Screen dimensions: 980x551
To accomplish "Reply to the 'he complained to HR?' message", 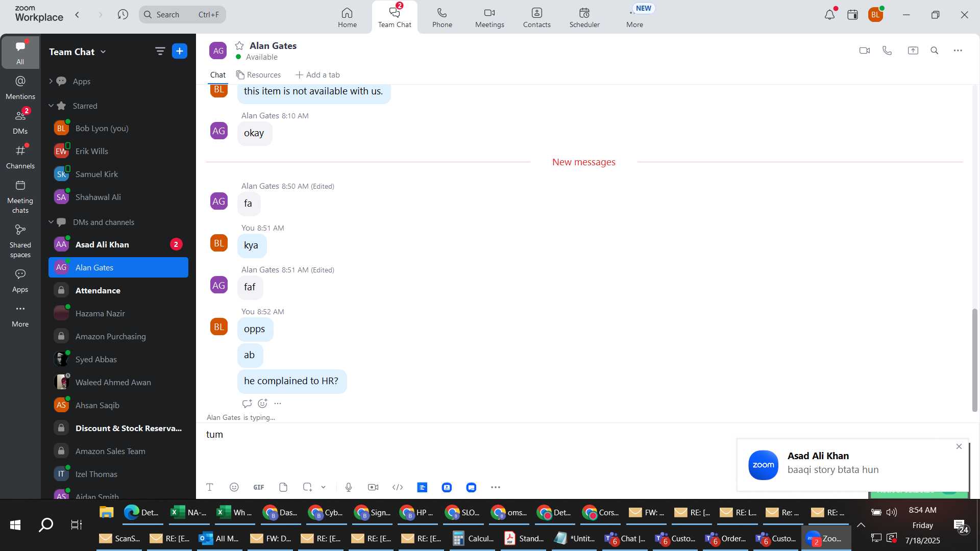I will coord(247,404).
